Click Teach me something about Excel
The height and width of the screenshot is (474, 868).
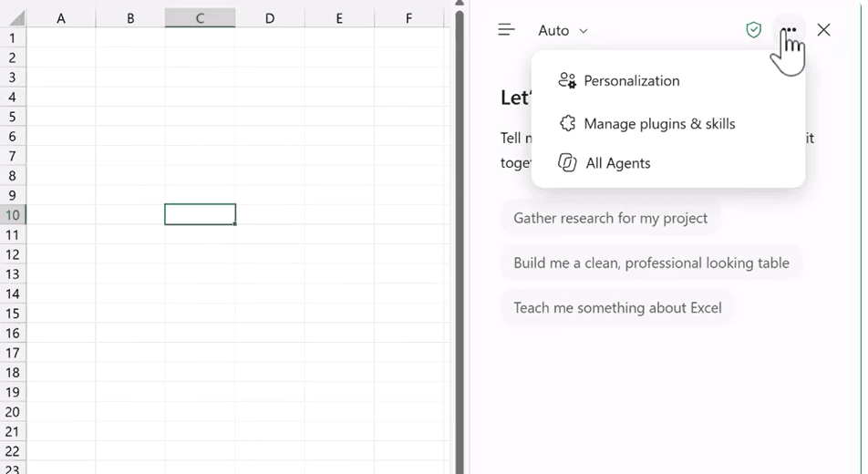point(617,308)
